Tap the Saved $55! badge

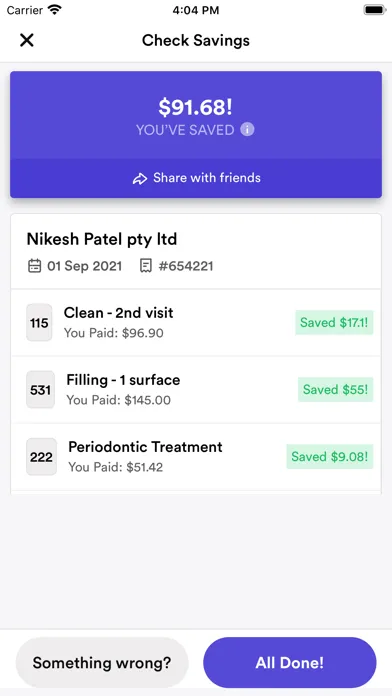(x=336, y=390)
